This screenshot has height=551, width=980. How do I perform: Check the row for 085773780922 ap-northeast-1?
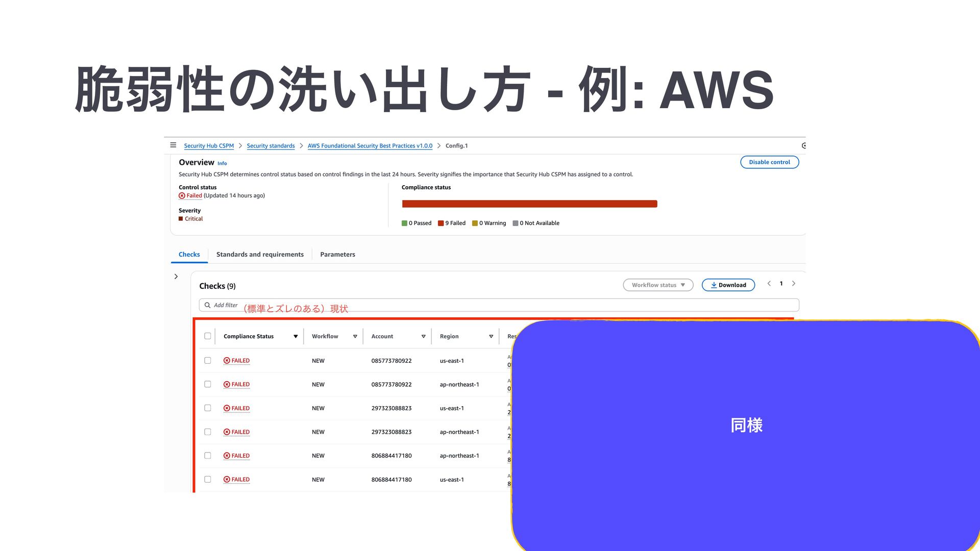pyautogui.click(x=208, y=385)
